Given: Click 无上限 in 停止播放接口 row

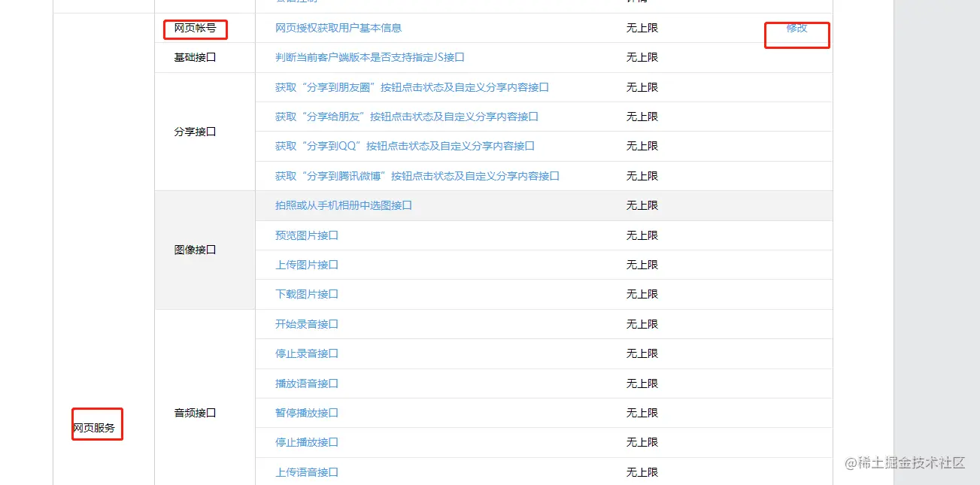Looking at the screenshot, I should 642,442.
